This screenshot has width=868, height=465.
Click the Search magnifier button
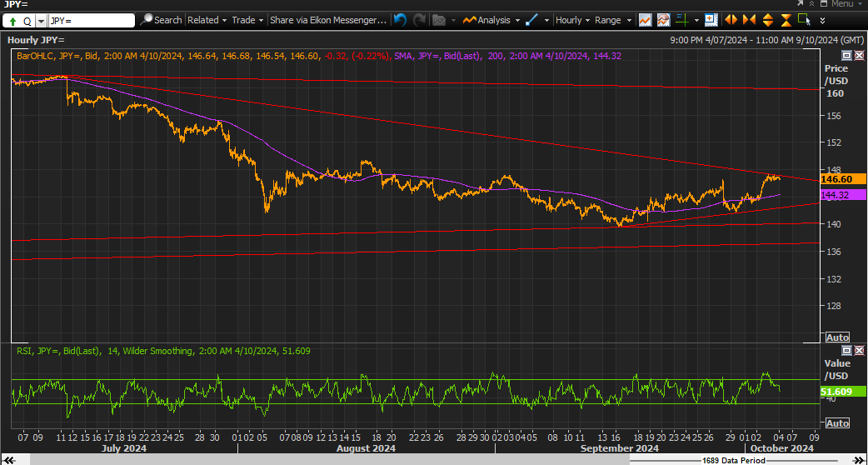point(161,20)
